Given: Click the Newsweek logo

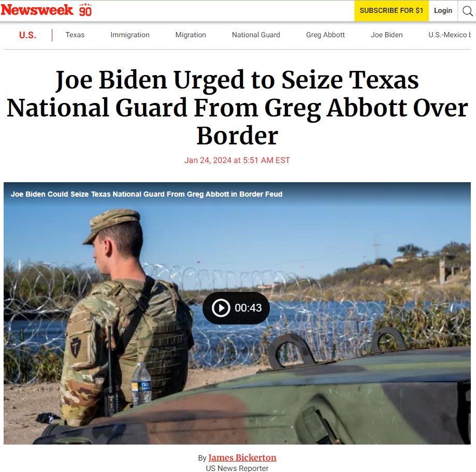Looking at the screenshot, I should click(x=37, y=10).
